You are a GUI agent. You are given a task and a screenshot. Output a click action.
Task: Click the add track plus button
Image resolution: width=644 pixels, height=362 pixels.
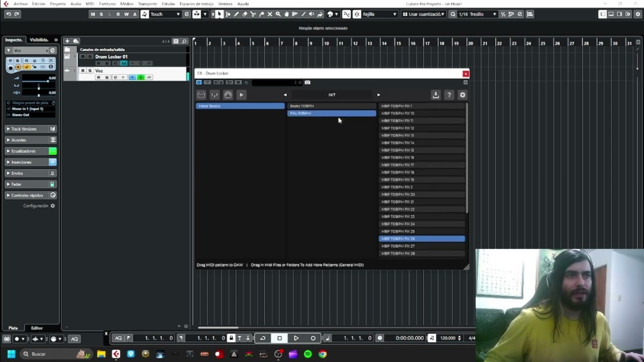click(x=67, y=41)
